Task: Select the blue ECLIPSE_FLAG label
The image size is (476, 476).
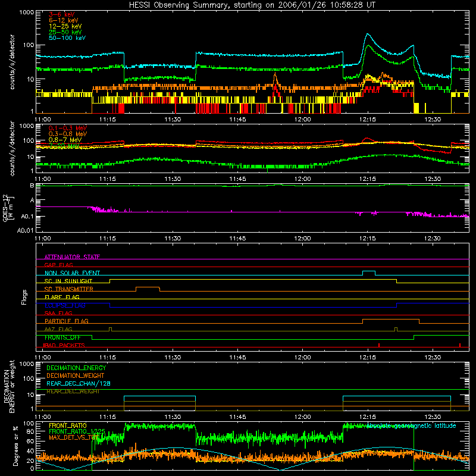Action: tap(65, 305)
